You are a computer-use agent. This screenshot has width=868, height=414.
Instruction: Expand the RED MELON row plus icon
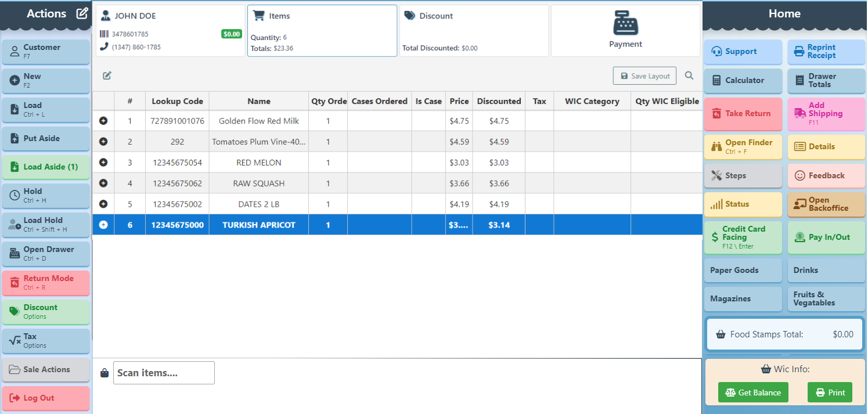103,163
